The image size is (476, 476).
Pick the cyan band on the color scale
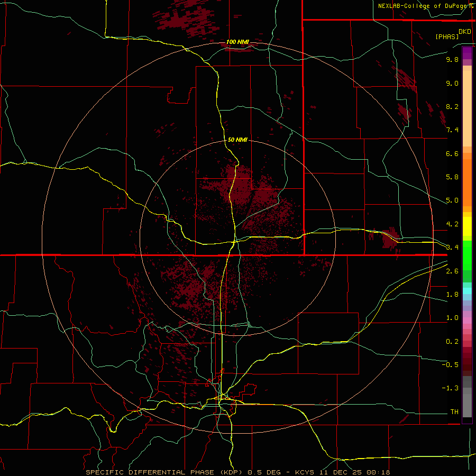coord(467,290)
